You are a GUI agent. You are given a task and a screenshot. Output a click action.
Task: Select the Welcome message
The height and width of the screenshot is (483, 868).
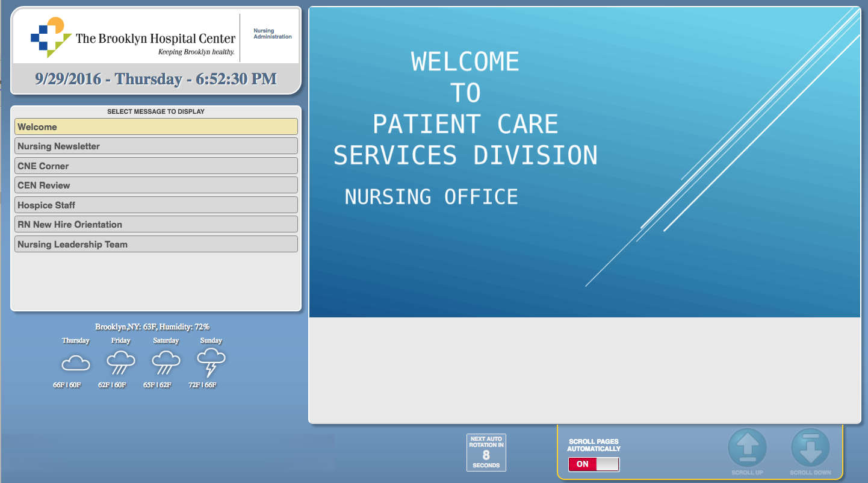(156, 126)
